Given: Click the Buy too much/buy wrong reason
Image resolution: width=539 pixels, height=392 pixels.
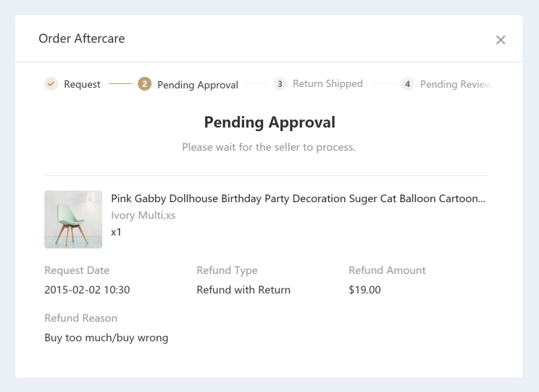Looking at the screenshot, I should (x=106, y=338).
